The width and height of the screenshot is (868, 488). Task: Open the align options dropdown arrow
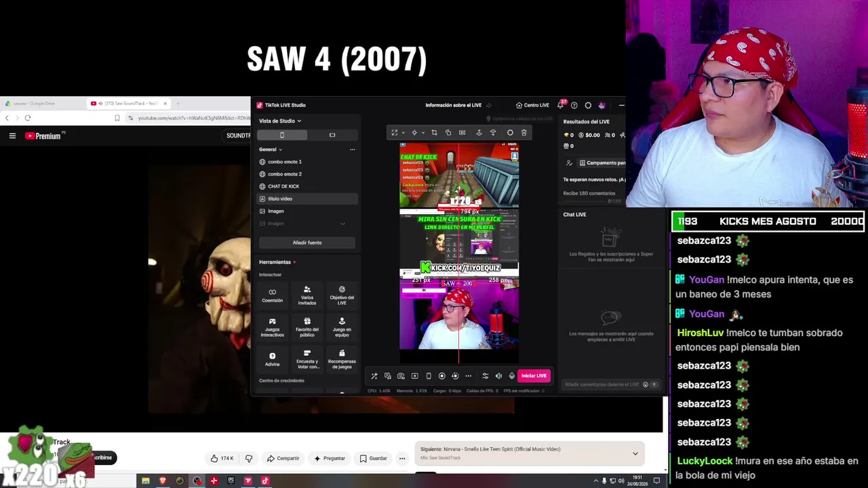(422, 133)
